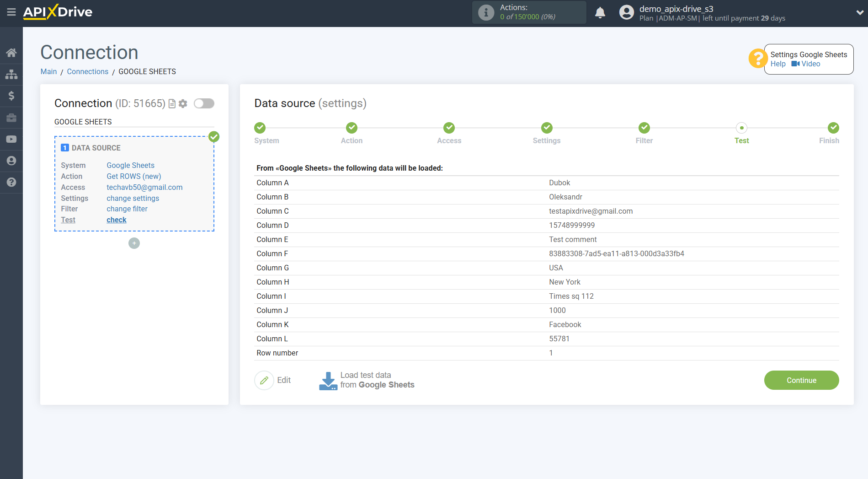Add a new block with plus icon

coord(134,243)
